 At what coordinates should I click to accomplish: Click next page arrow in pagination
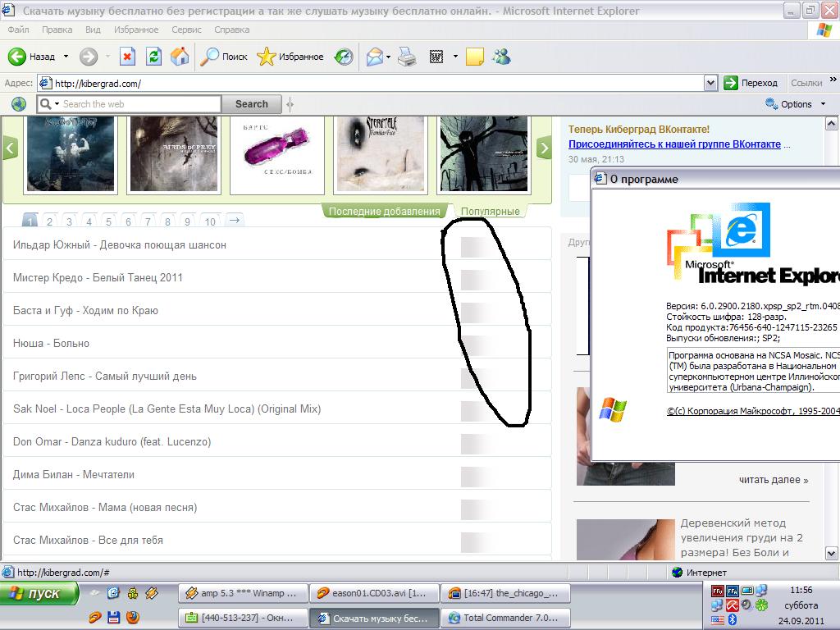coord(234,220)
